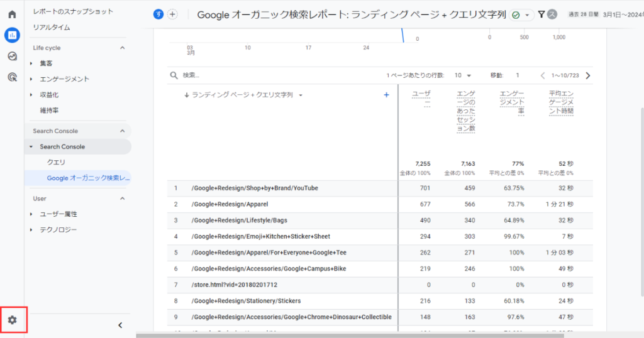The width and height of the screenshot is (644, 338).
Task: Open the rows per page dropdown
Action: (462, 75)
